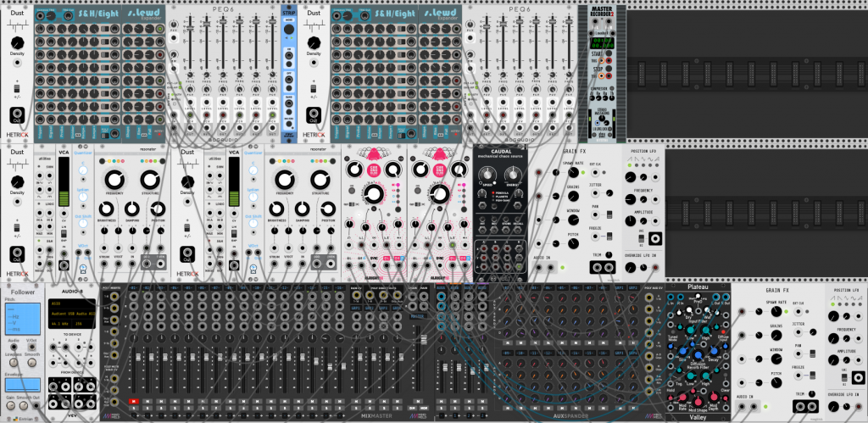Click Common TRIG jack on first S&H/Eight

click(40, 16)
